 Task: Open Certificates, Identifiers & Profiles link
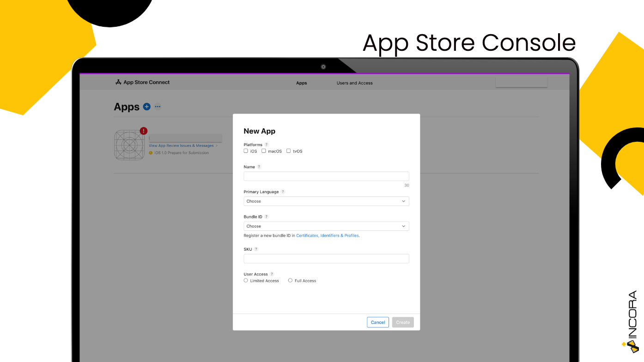coord(328,235)
